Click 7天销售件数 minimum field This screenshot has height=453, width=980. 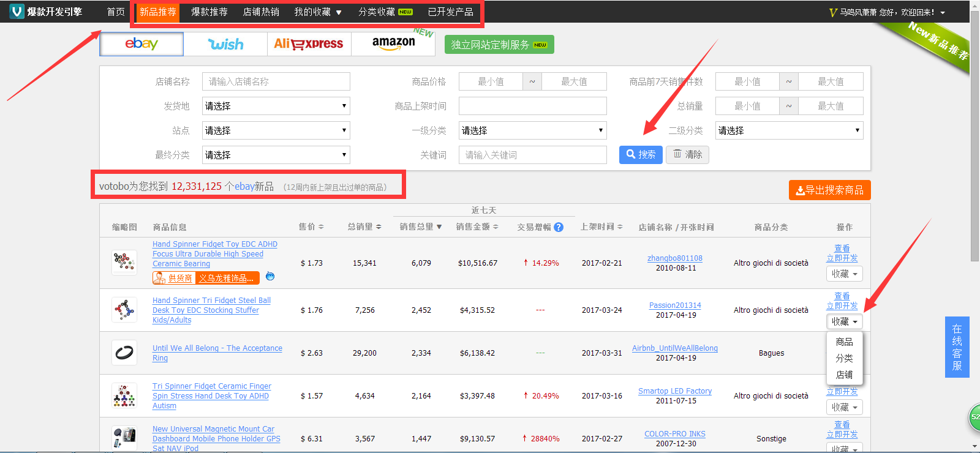pyautogui.click(x=747, y=81)
